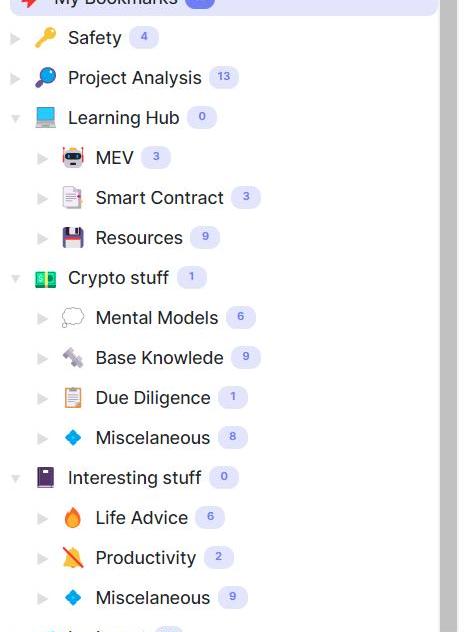Open Miscelaneous under Interesting stuff

153,598
